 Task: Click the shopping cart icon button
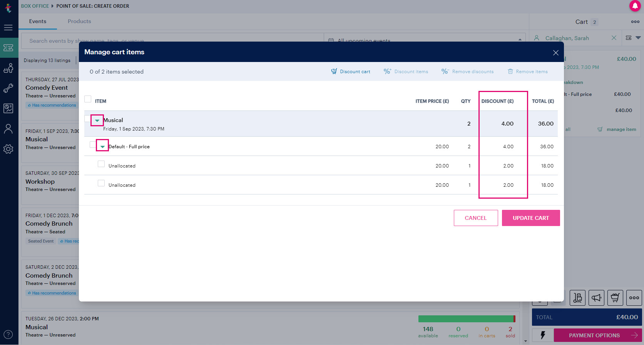(615, 298)
